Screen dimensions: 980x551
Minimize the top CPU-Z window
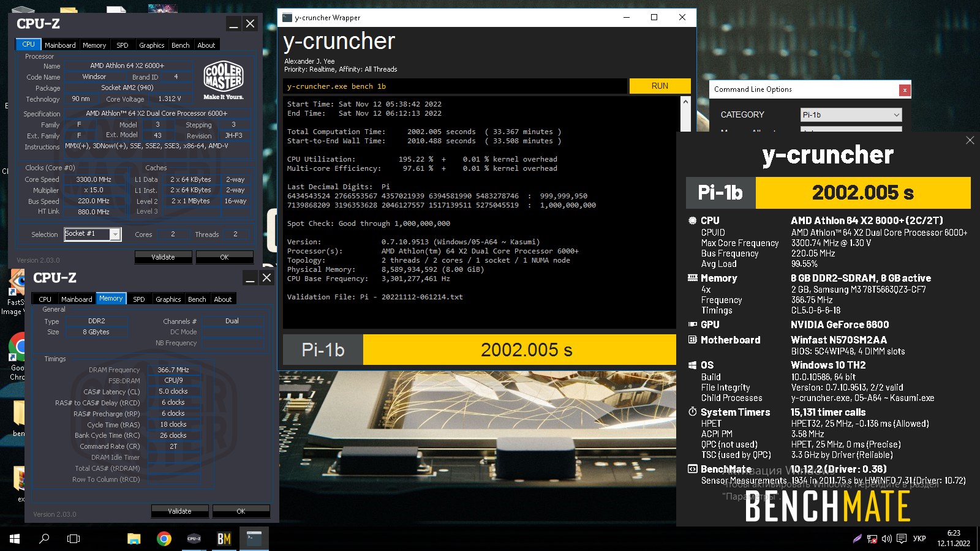(x=233, y=24)
